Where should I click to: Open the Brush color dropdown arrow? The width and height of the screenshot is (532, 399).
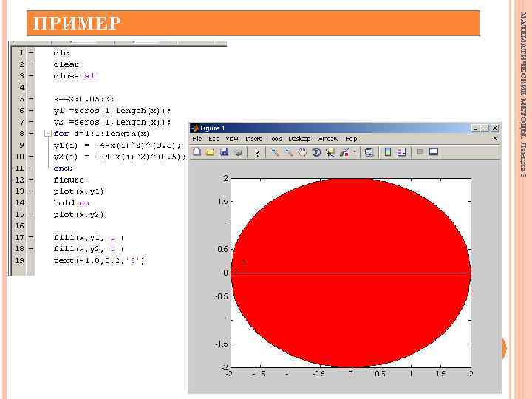[x=354, y=151]
